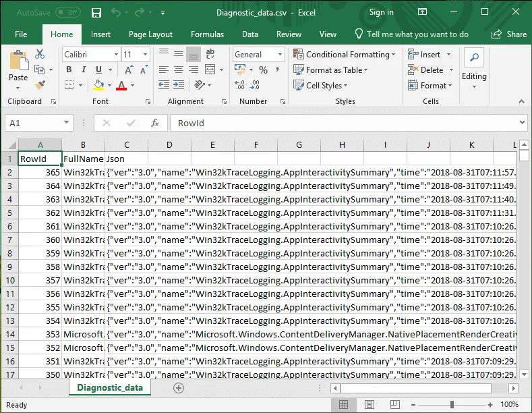Center text horizontally
The width and height of the screenshot is (532, 413).
179,70
